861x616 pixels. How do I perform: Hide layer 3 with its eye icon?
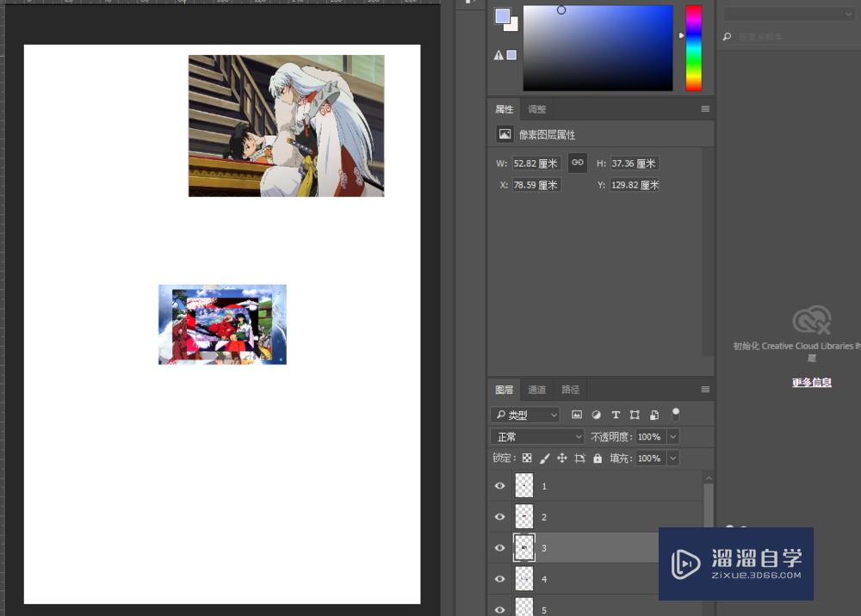(499, 548)
